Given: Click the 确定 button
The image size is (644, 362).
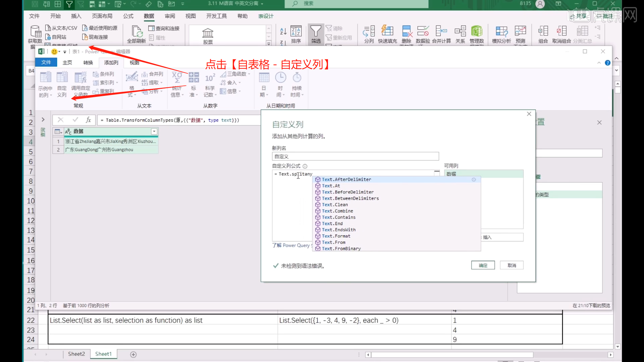Looking at the screenshot, I should (x=483, y=265).
